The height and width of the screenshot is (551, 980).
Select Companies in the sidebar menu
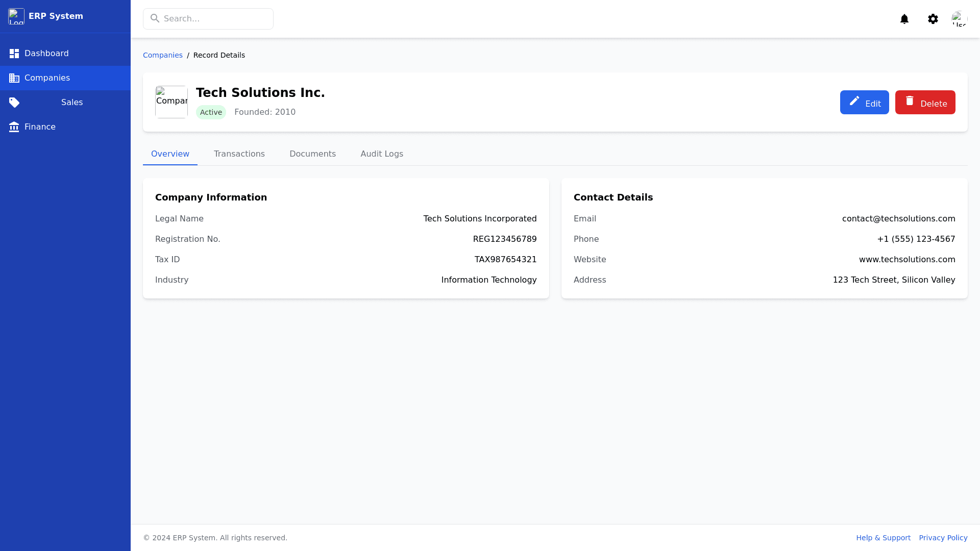point(47,78)
